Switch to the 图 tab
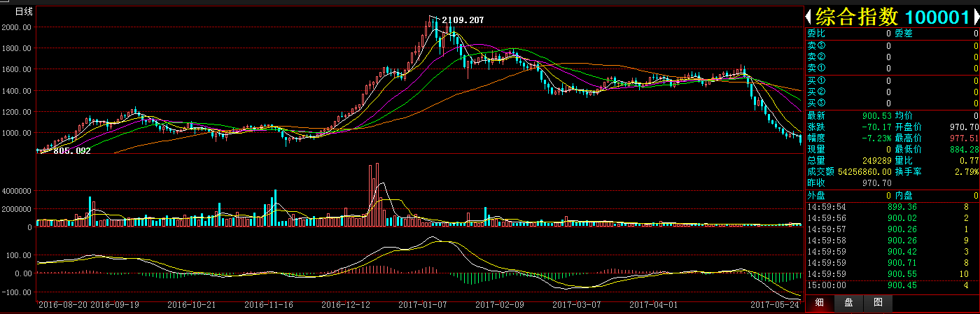This screenshot has width=980, height=314. point(877,303)
